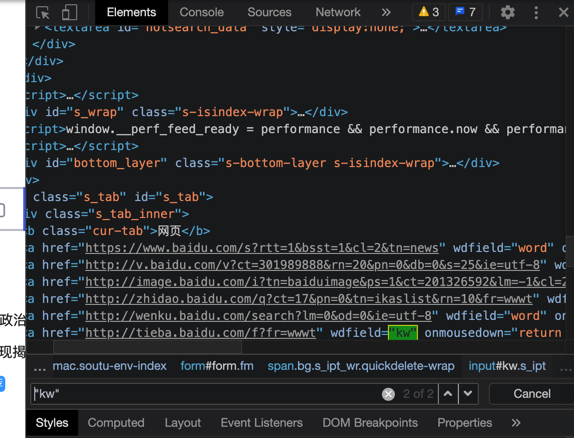Select the class="s_tab" id="s_tab" node
Image resolution: width=574 pixels, height=438 pixels.
[123, 197]
